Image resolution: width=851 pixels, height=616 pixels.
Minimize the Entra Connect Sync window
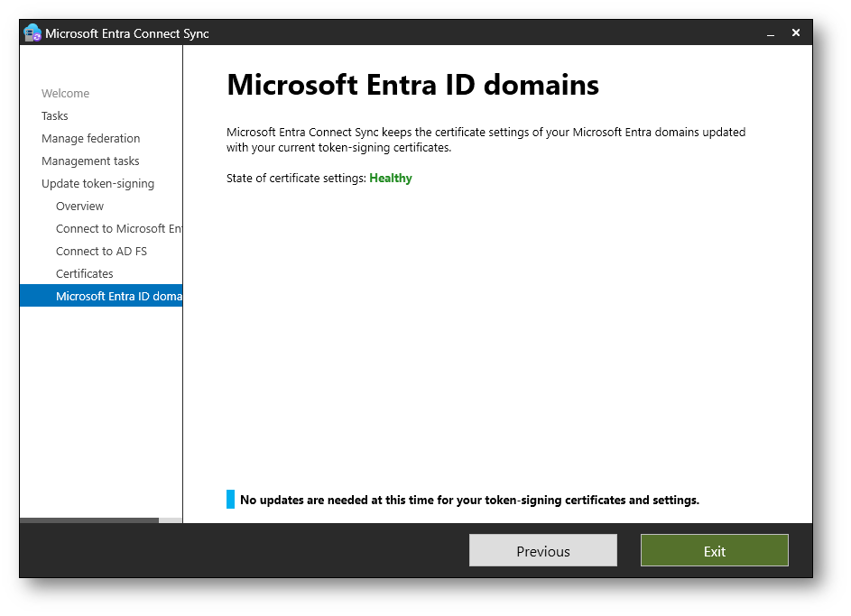click(x=771, y=33)
